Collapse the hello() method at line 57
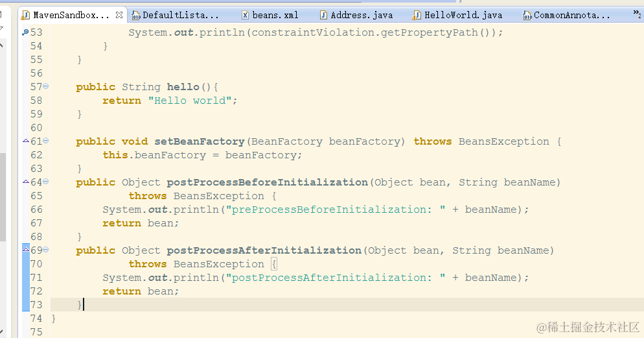This screenshot has width=644, height=338. point(46,86)
